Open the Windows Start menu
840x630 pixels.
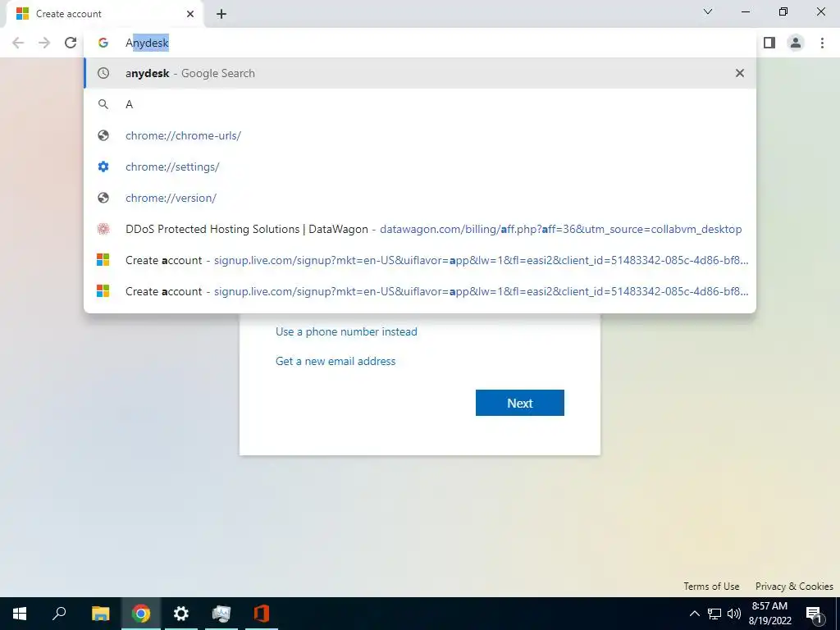(20, 614)
